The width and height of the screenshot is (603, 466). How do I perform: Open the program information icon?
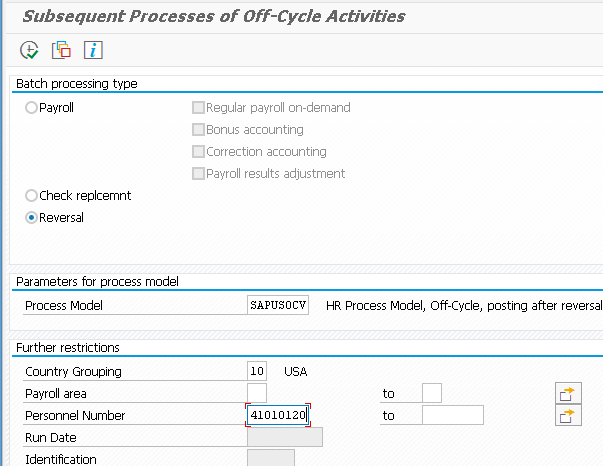click(93, 50)
